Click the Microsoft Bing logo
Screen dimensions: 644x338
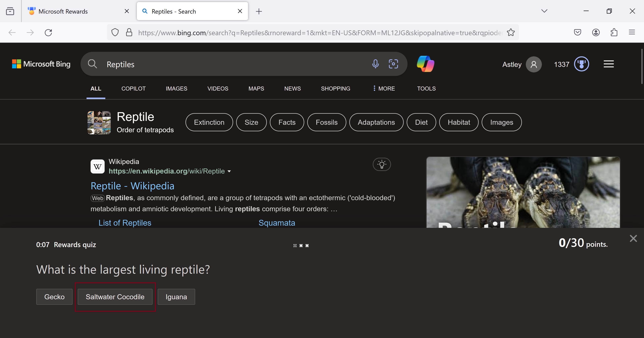pyautogui.click(x=41, y=64)
